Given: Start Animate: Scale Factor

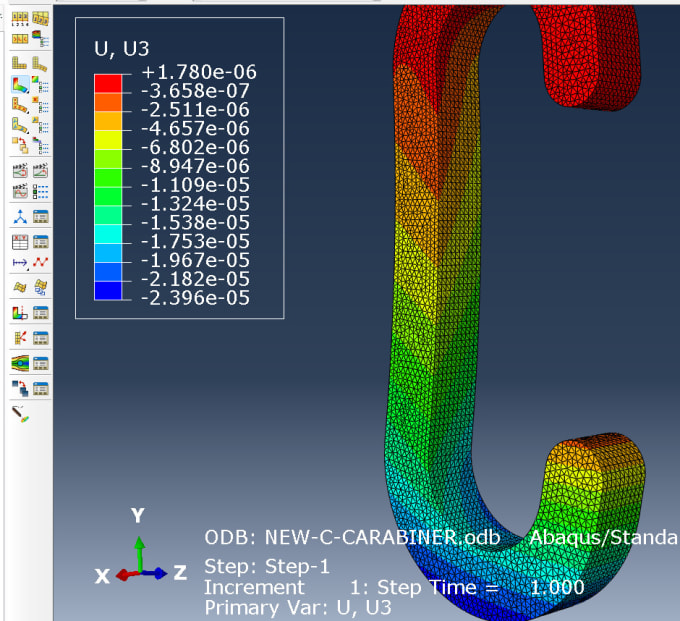Looking at the screenshot, I should [20, 170].
